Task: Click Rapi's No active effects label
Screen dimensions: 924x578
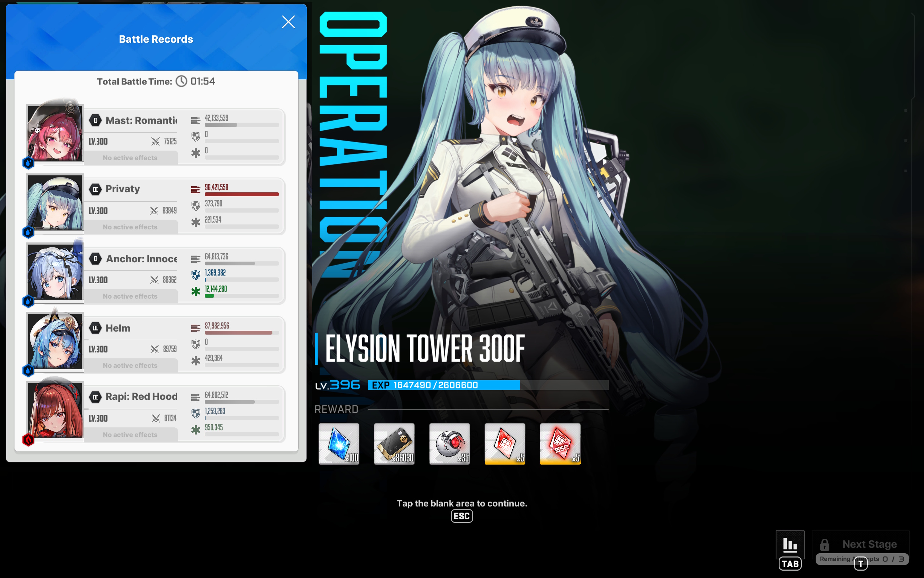Action: [x=130, y=435]
